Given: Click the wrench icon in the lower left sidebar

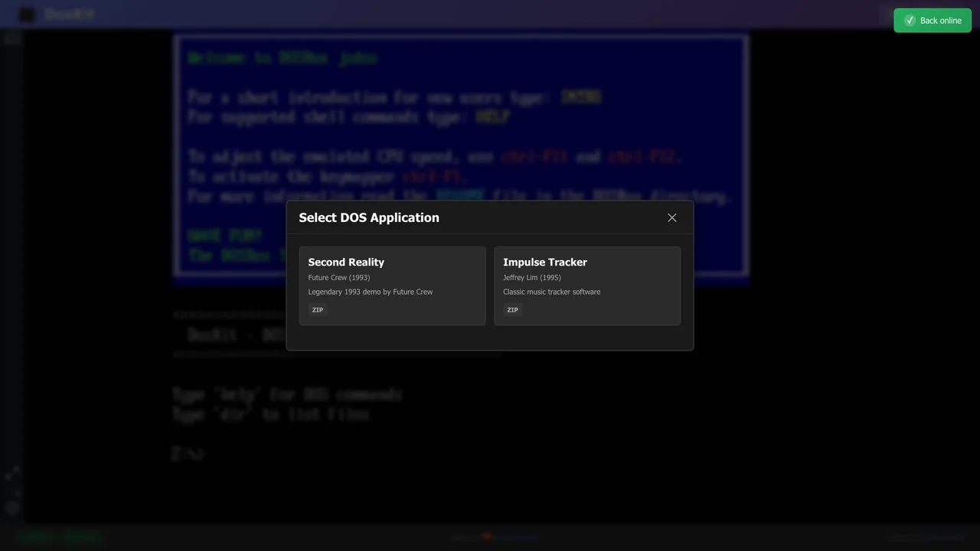Looking at the screenshot, I should [12, 473].
